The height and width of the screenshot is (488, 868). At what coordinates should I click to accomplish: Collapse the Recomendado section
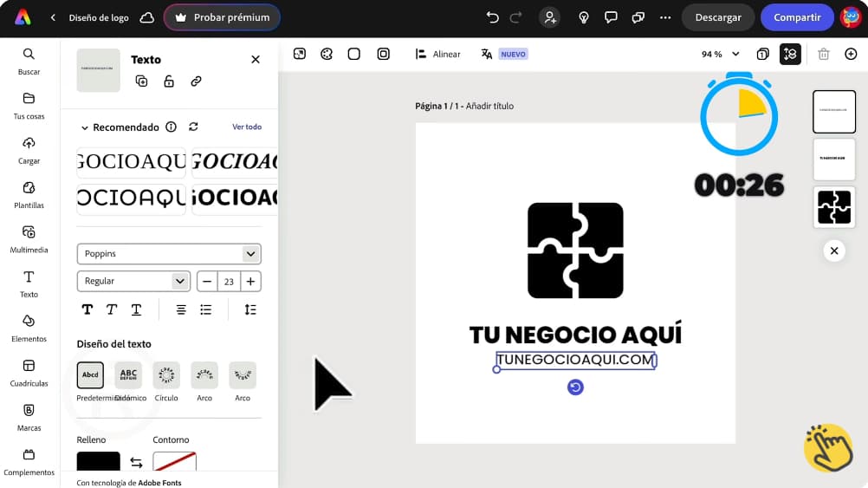pos(84,128)
